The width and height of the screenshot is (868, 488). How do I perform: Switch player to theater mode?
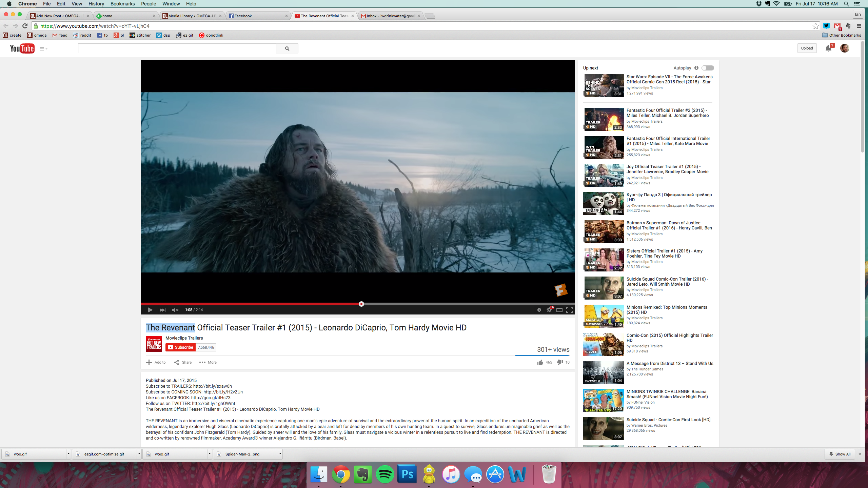click(x=559, y=310)
